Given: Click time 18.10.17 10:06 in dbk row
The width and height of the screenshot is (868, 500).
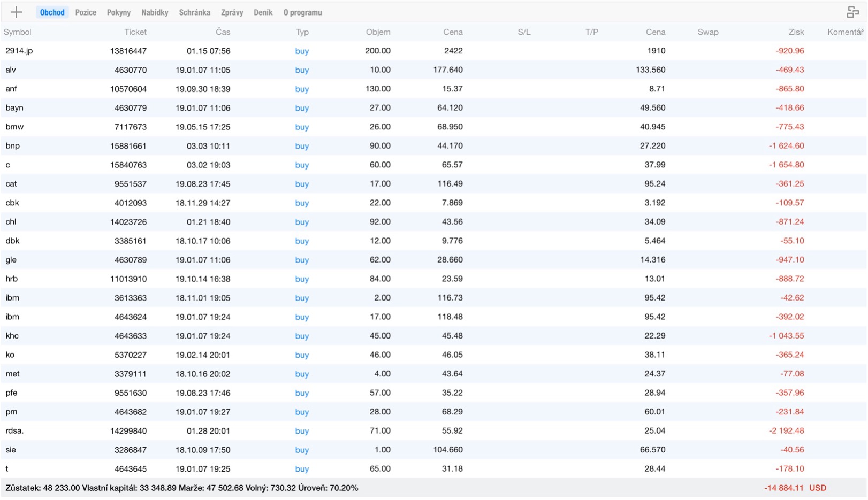Looking at the screenshot, I should (x=203, y=241).
